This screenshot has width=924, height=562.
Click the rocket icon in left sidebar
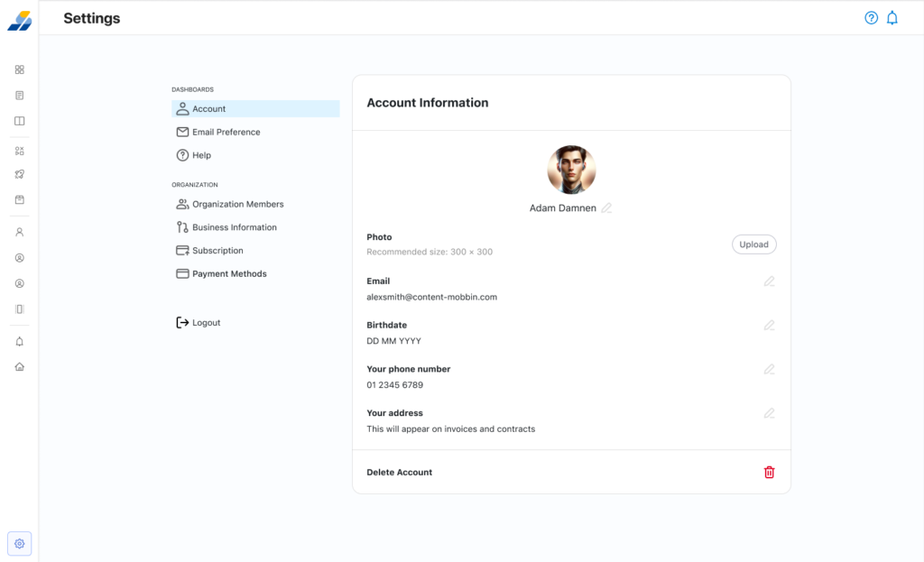(x=20, y=174)
